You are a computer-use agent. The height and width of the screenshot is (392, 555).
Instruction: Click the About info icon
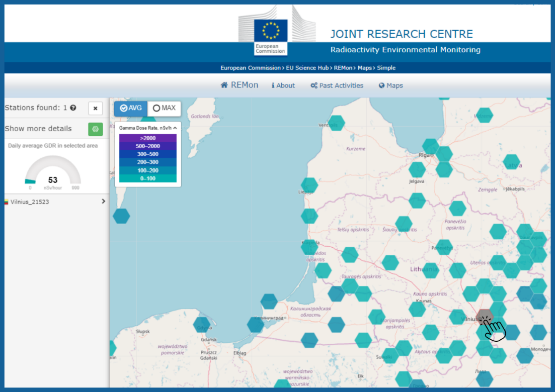coord(273,85)
